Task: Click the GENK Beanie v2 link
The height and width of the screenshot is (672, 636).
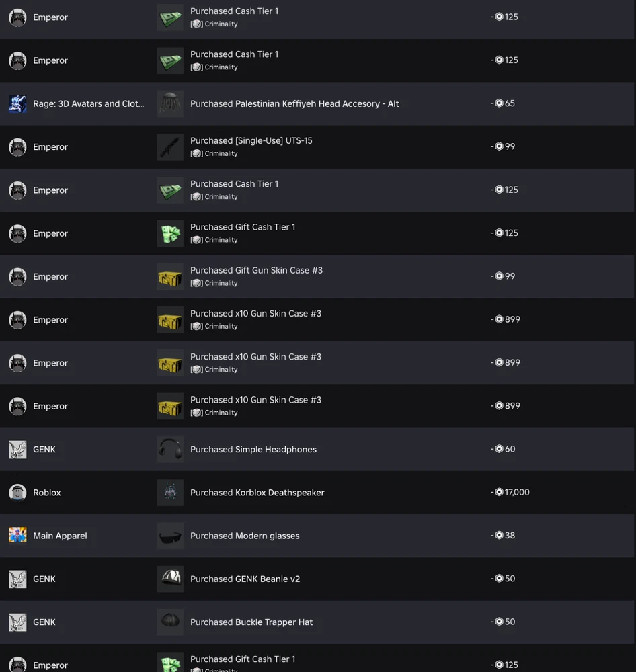Action: tap(268, 579)
